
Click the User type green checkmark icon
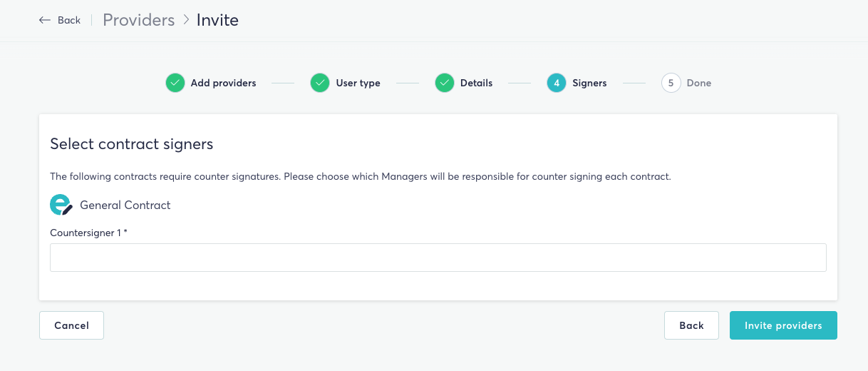[320, 83]
